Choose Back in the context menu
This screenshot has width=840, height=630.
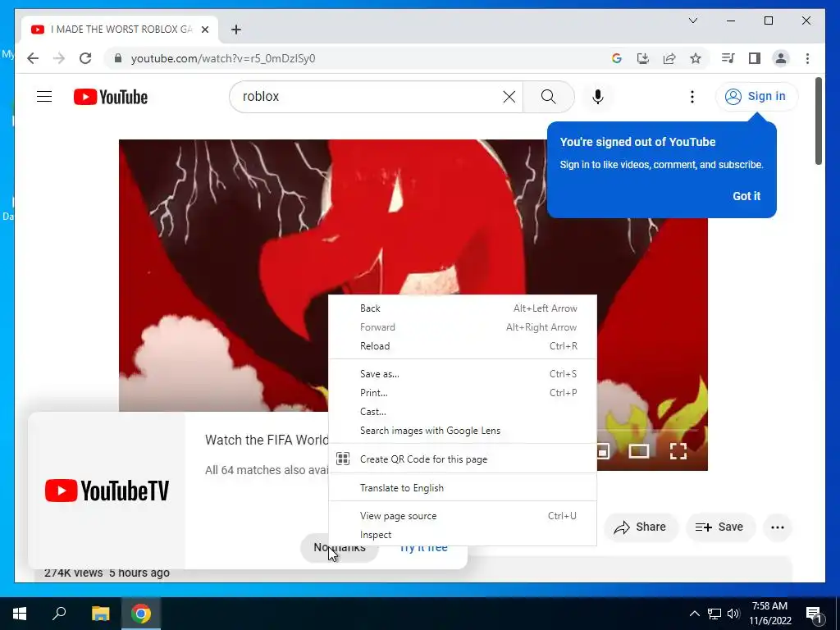point(463,308)
